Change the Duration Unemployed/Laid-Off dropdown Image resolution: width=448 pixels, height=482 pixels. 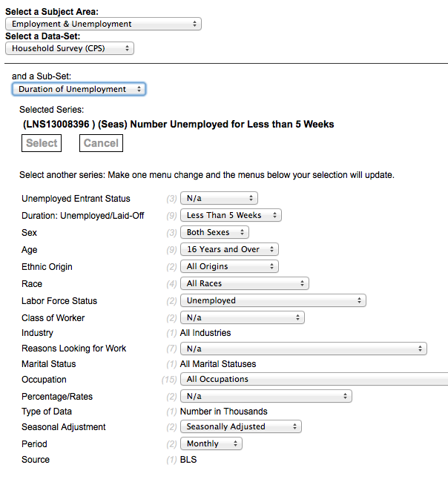coord(231,215)
